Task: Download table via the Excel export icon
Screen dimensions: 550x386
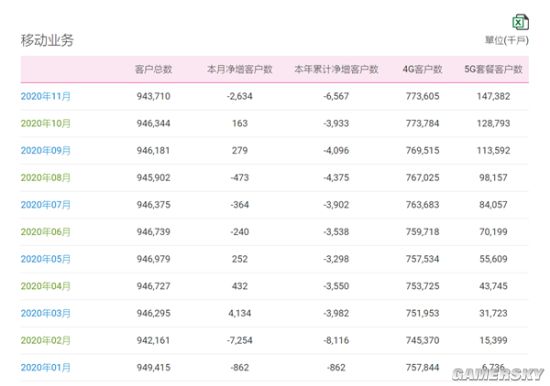Action: coord(521,22)
